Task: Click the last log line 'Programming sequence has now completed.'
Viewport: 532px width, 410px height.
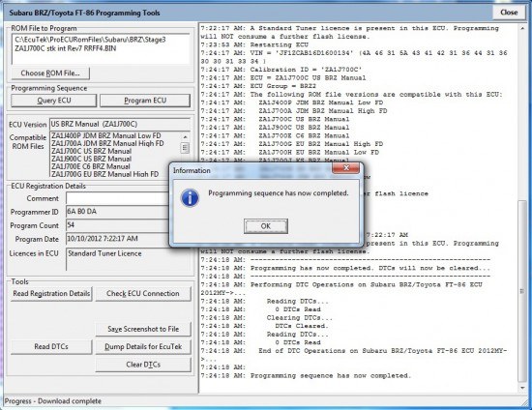Action: pos(306,376)
